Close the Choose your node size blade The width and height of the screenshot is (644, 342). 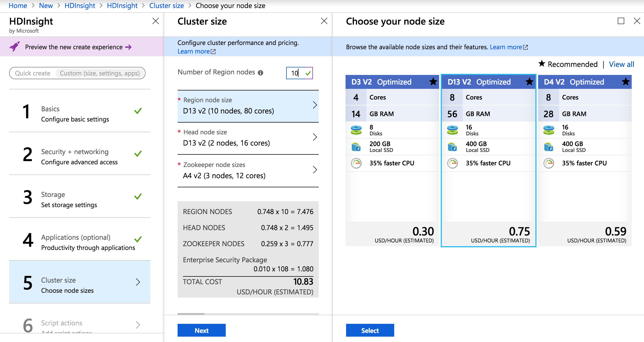tap(637, 21)
